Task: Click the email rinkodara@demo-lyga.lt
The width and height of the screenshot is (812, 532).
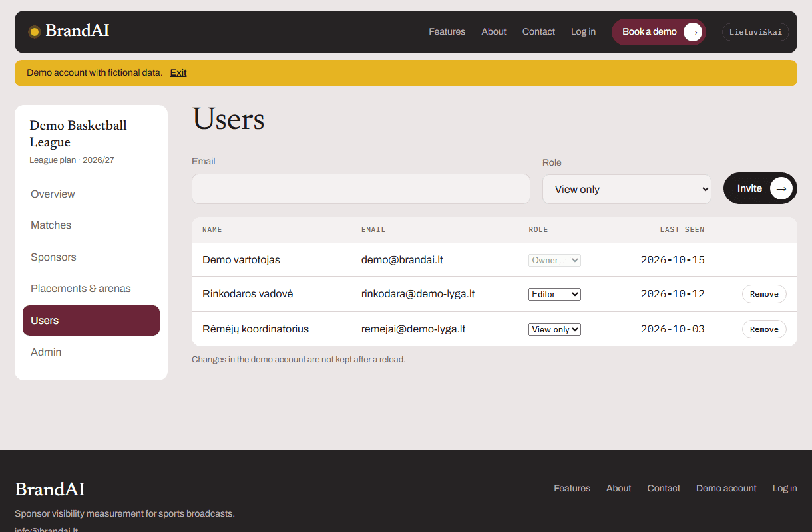Action: coord(418,294)
